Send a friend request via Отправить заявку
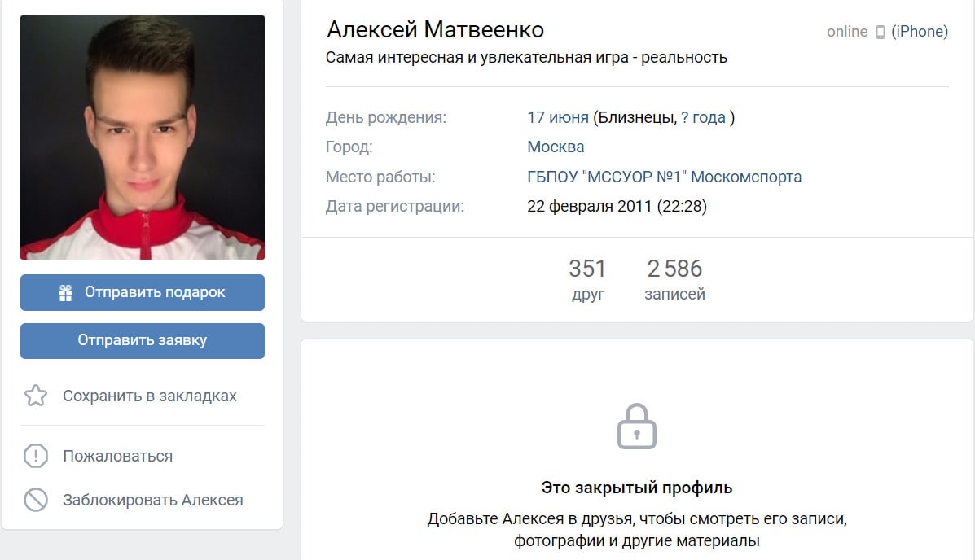This screenshot has height=560, width=975. [x=143, y=340]
